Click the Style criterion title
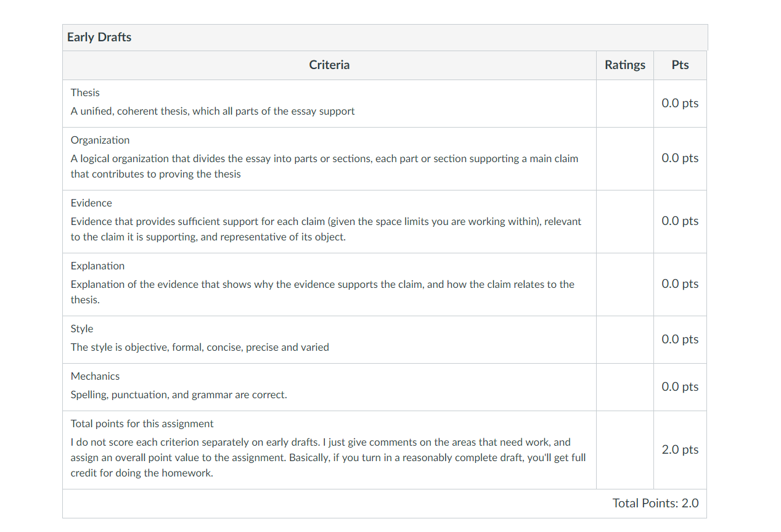 pyautogui.click(x=82, y=329)
